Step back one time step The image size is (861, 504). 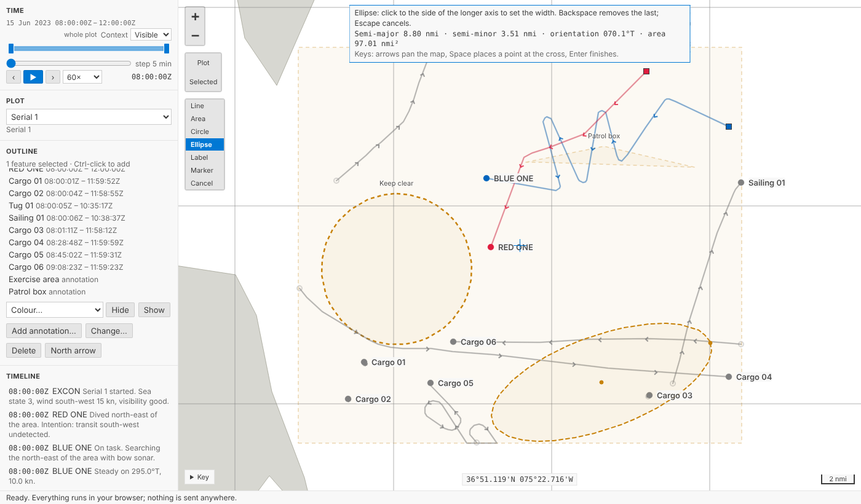click(x=14, y=77)
